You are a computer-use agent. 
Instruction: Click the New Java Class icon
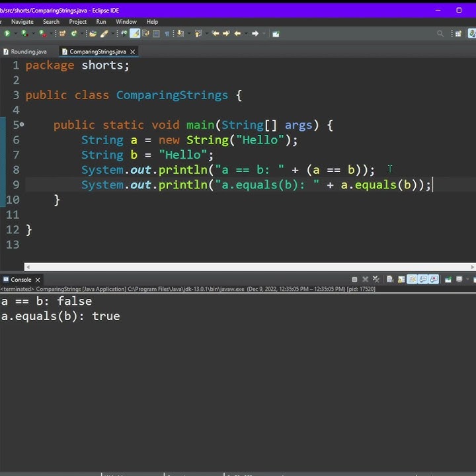[x=73, y=34]
